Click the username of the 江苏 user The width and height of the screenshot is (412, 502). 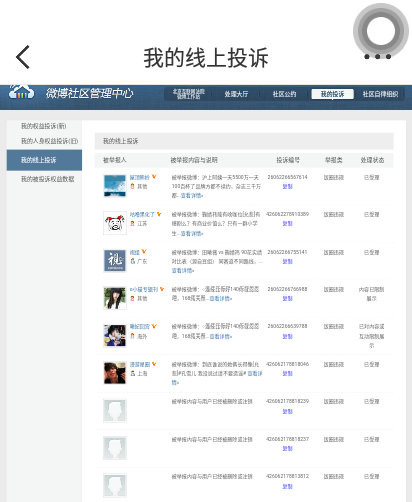click(x=142, y=214)
